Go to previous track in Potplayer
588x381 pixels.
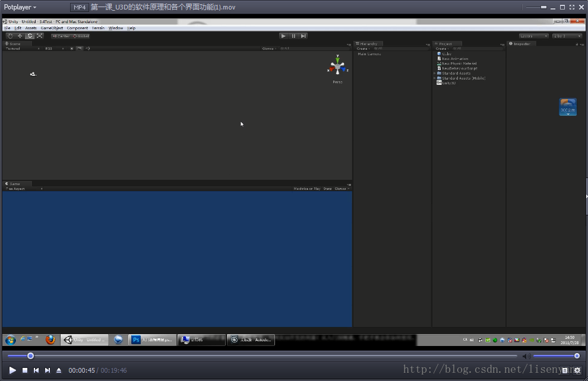[x=36, y=370]
